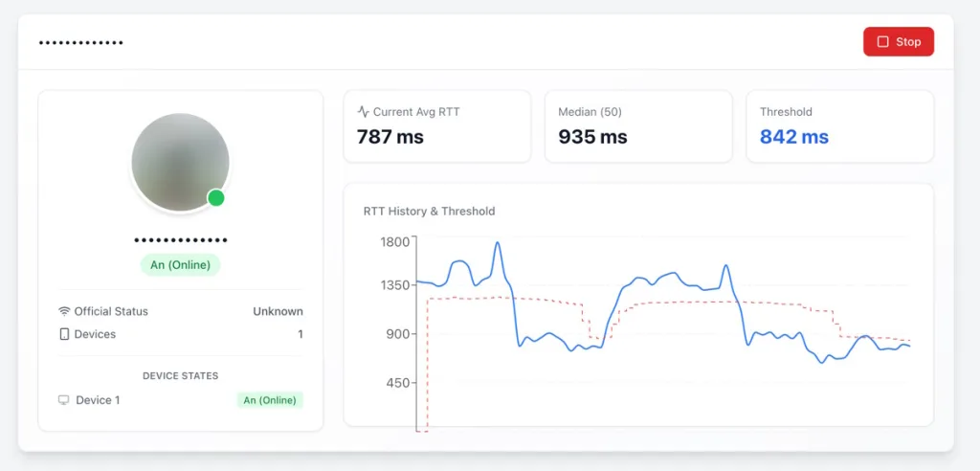Click the 787 ms average RTT value
Screen dimensions: 980x471
390,137
